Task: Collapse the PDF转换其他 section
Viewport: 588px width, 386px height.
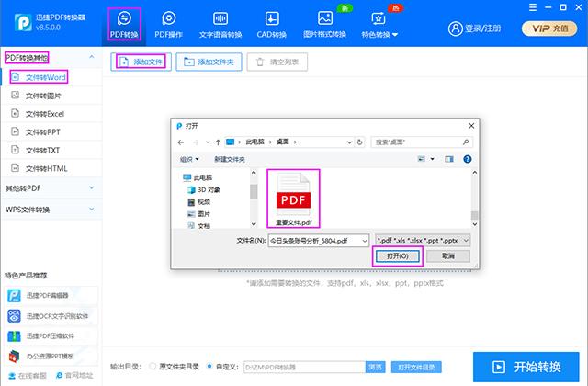Action: [92, 57]
